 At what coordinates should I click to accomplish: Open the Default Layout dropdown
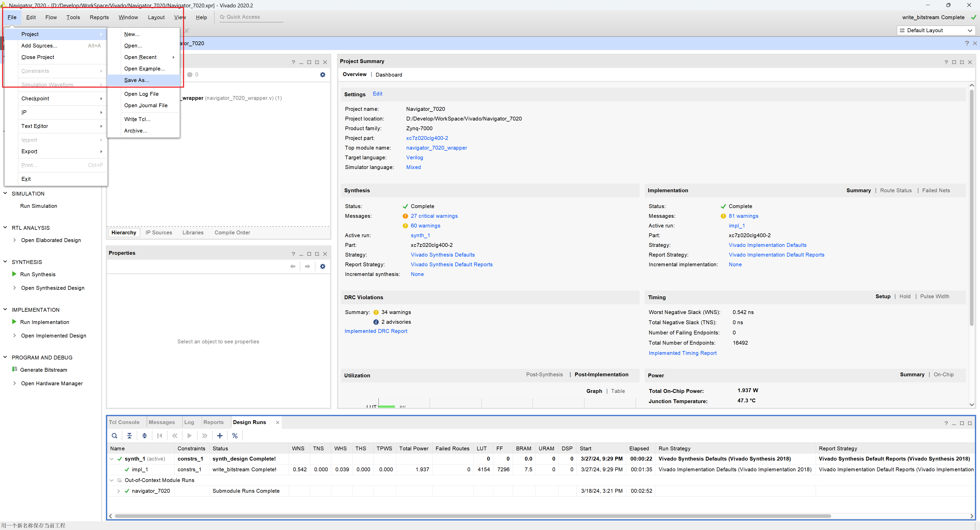tap(936, 30)
